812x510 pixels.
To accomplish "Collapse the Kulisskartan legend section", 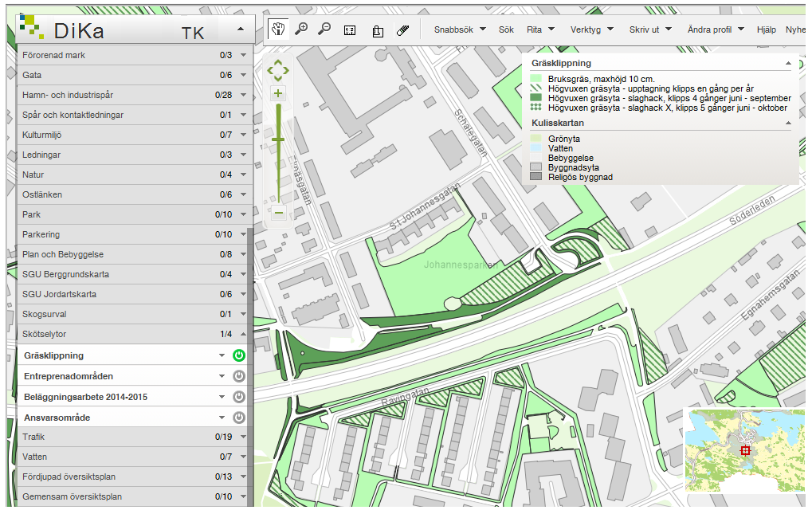I will [788, 124].
